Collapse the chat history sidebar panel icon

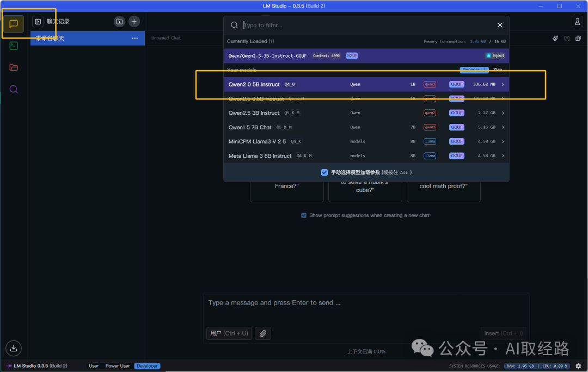[38, 22]
